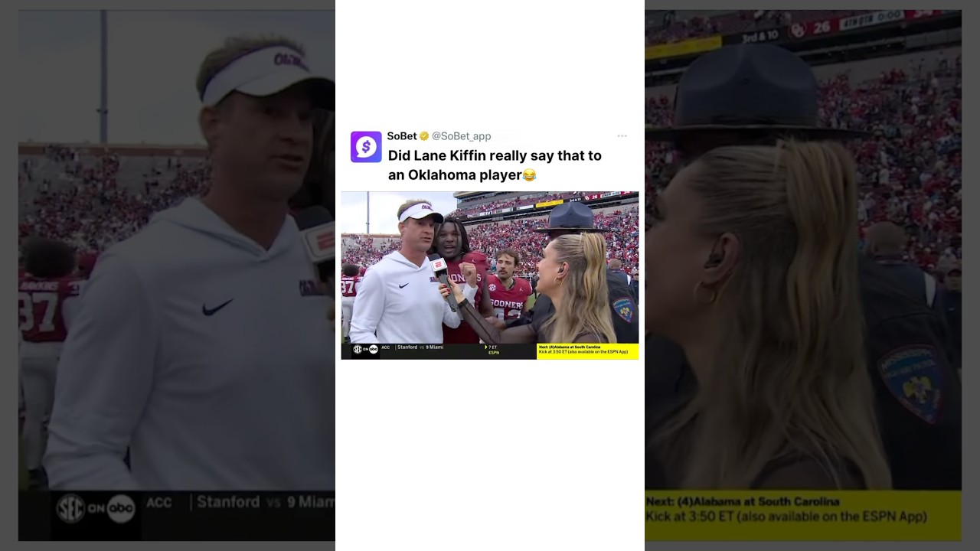This screenshot has height=551, width=980.
Task: Click the Nike swoosh on the blurred left background hoodie
Action: 217,308
